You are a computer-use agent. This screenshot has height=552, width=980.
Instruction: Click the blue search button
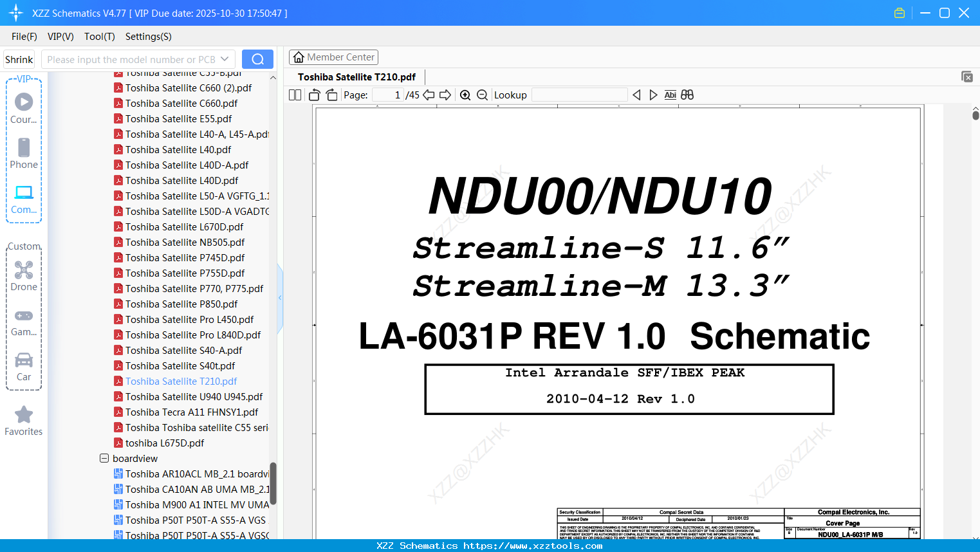pyautogui.click(x=257, y=59)
